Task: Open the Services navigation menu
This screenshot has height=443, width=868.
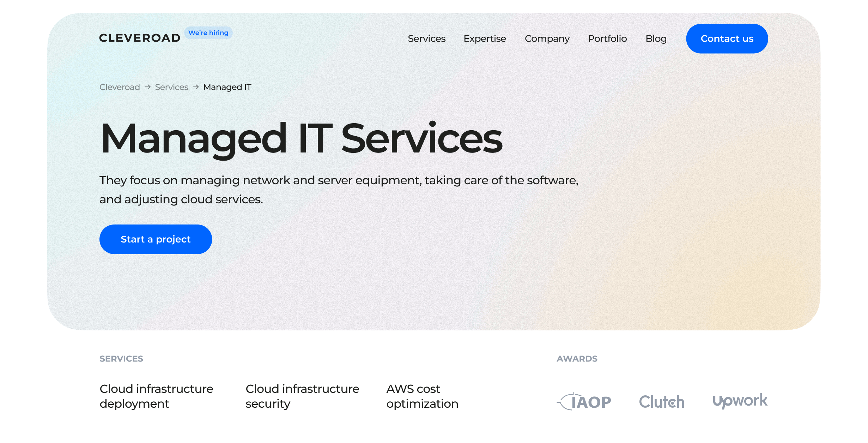Action: pos(427,38)
